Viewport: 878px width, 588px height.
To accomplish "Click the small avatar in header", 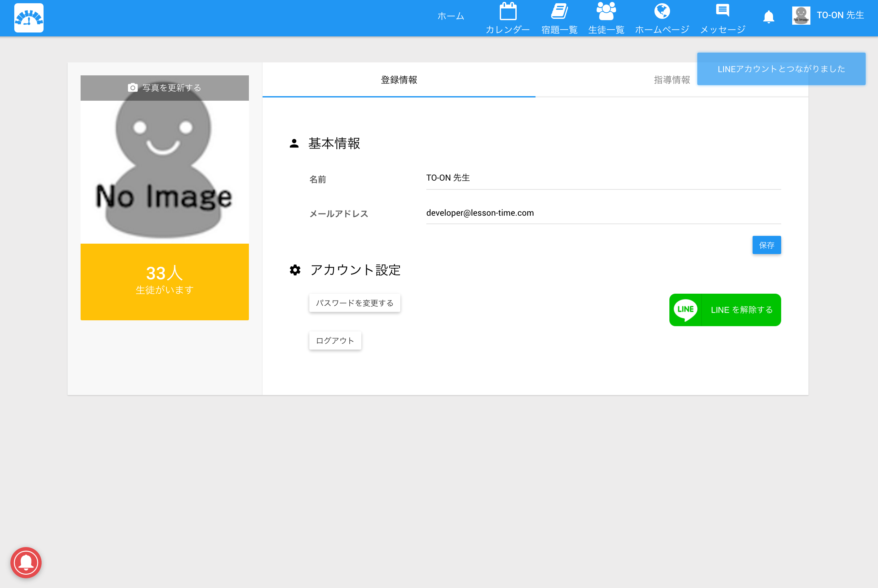I will click(801, 16).
